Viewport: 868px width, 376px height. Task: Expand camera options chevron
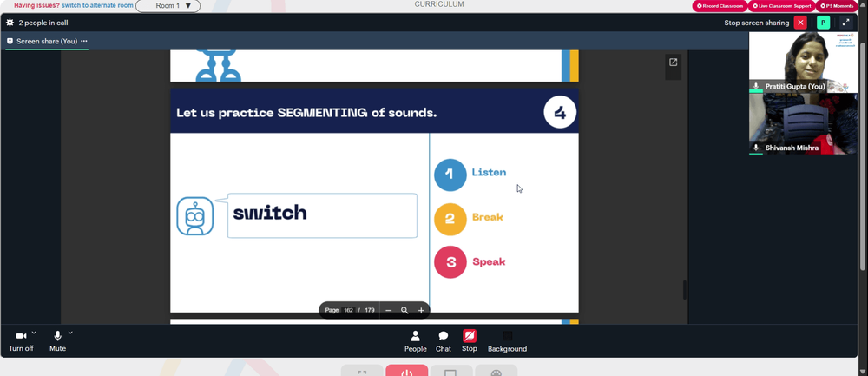35,333
